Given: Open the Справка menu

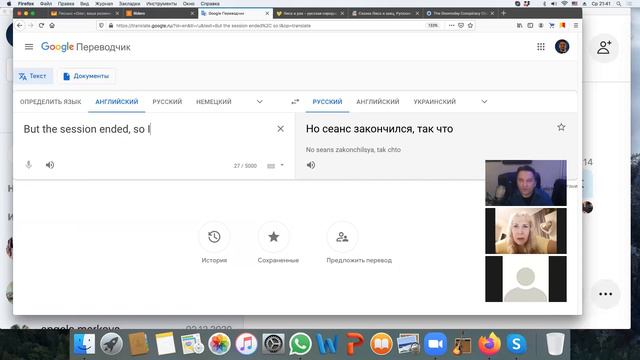Looking at the screenshot, I should [210, 3].
